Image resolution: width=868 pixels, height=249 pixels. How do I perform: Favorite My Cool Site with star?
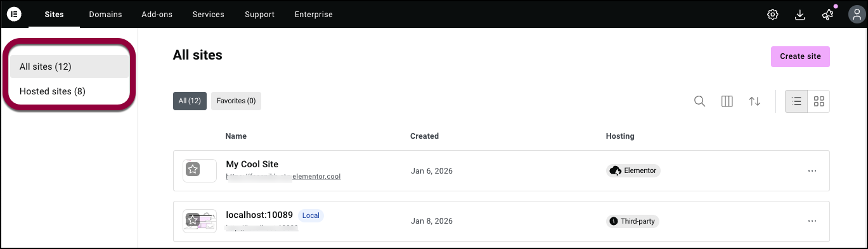(193, 169)
